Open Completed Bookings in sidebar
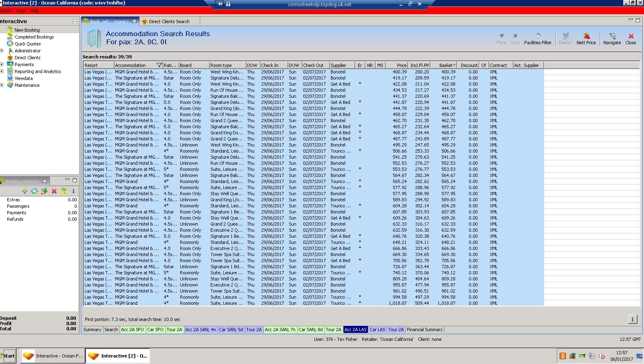644x364 pixels. [34, 37]
